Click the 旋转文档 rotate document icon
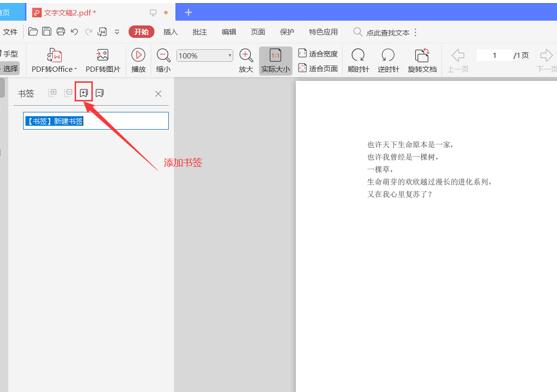Viewport: 557px width, 392px height. (422, 55)
